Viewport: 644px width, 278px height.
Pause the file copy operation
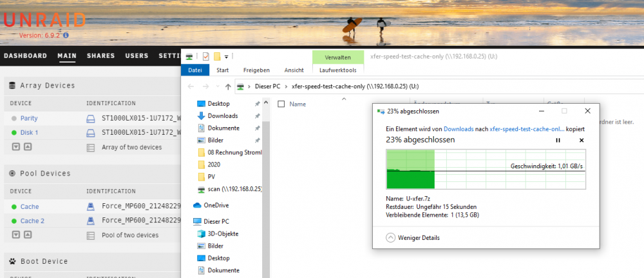click(x=558, y=140)
